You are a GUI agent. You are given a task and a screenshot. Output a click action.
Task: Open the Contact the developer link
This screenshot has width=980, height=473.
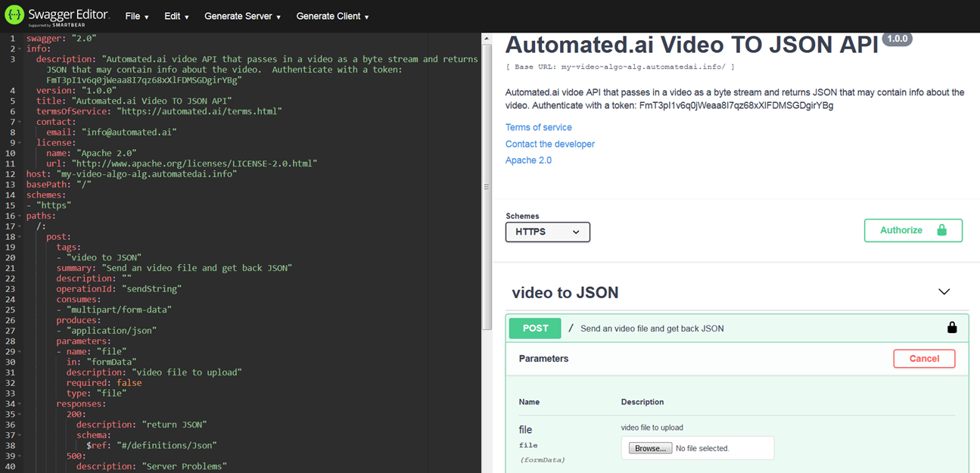coord(550,144)
